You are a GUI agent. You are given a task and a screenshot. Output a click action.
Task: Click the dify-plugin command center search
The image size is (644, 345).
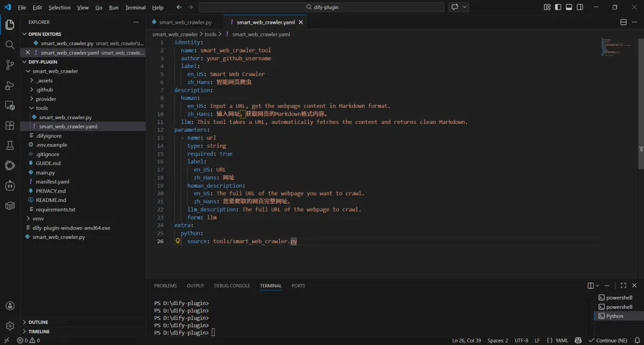[x=321, y=7]
